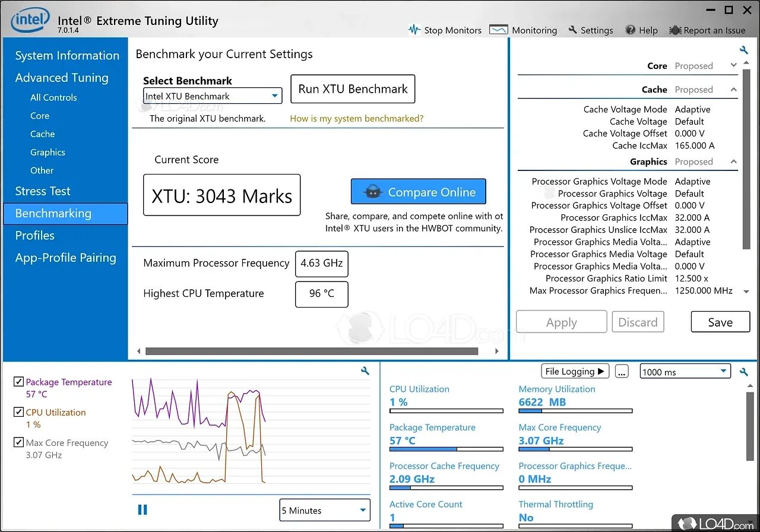Open Monitoring view via graph icon
This screenshot has width=760, height=532.
499,30
